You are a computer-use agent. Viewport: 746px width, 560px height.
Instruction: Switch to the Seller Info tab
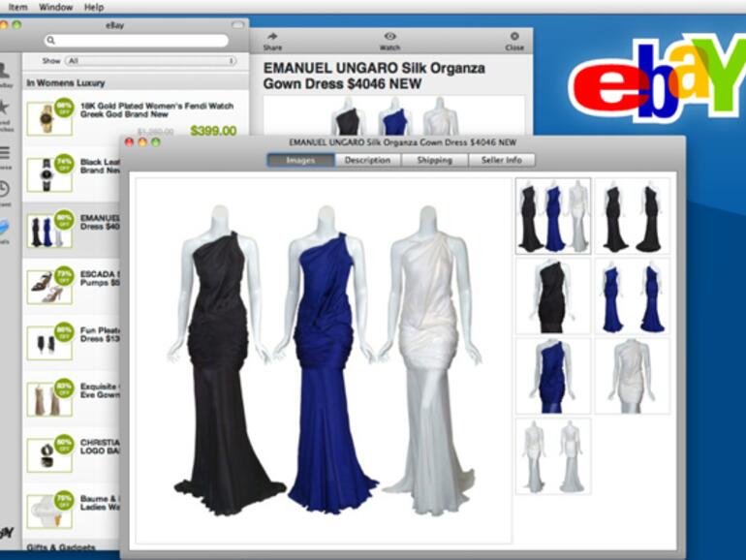pyautogui.click(x=502, y=160)
